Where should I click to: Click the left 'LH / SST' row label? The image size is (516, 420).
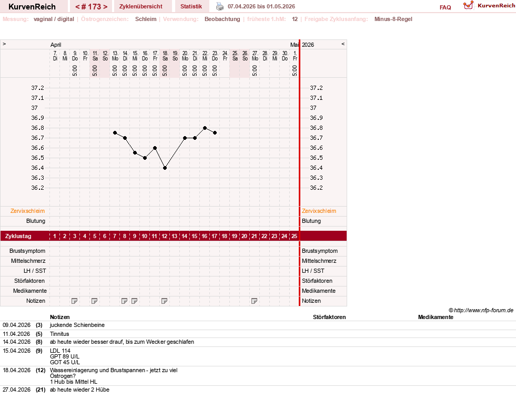[35, 271]
